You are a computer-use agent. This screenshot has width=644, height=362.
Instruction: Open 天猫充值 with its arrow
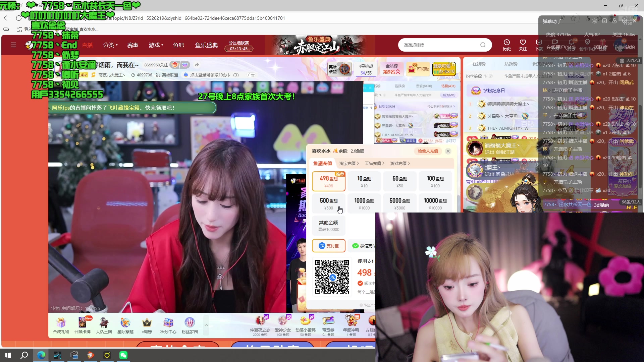click(374, 163)
